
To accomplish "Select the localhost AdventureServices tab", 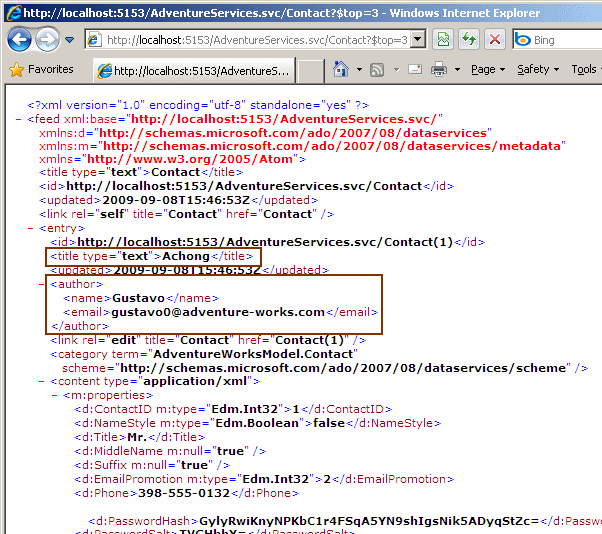I will coord(193,71).
